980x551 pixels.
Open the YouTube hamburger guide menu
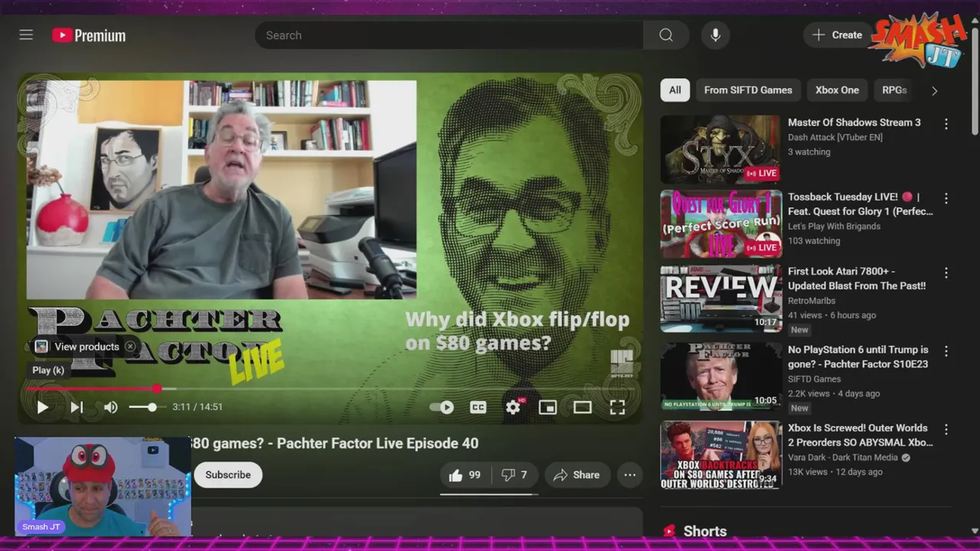point(26,35)
